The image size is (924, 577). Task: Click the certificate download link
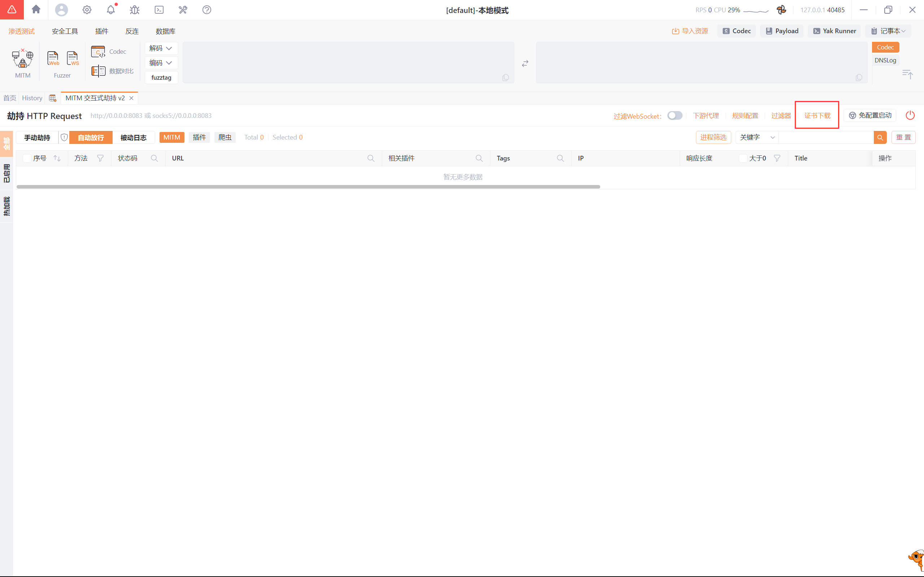click(817, 116)
